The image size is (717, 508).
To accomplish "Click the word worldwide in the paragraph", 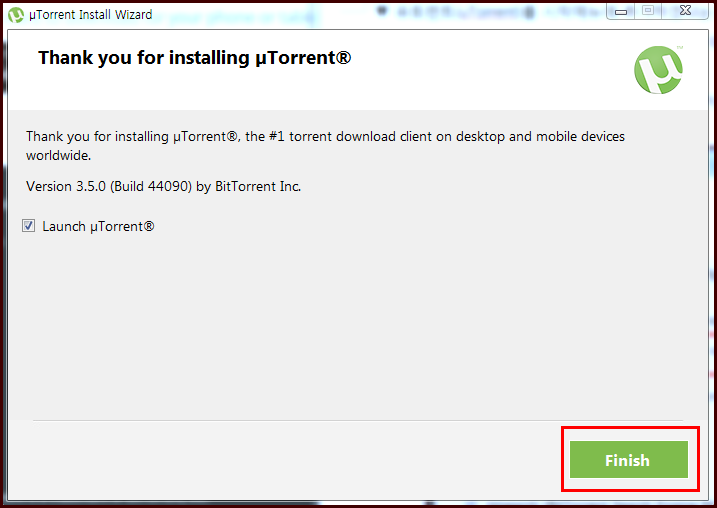I will click(58, 155).
